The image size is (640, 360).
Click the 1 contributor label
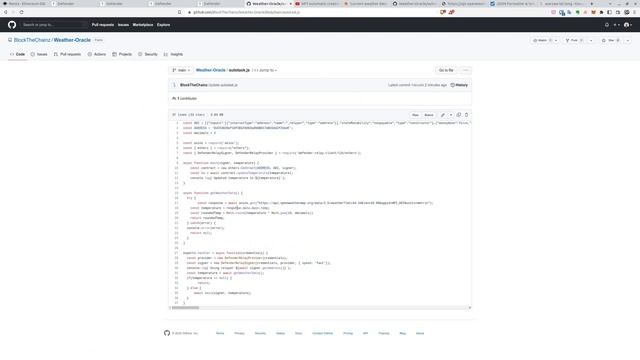click(184, 98)
